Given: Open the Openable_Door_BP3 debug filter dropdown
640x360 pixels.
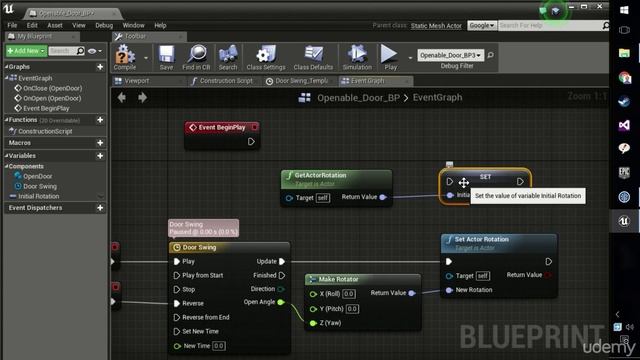Looking at the screenshot, I should (451, 55).
